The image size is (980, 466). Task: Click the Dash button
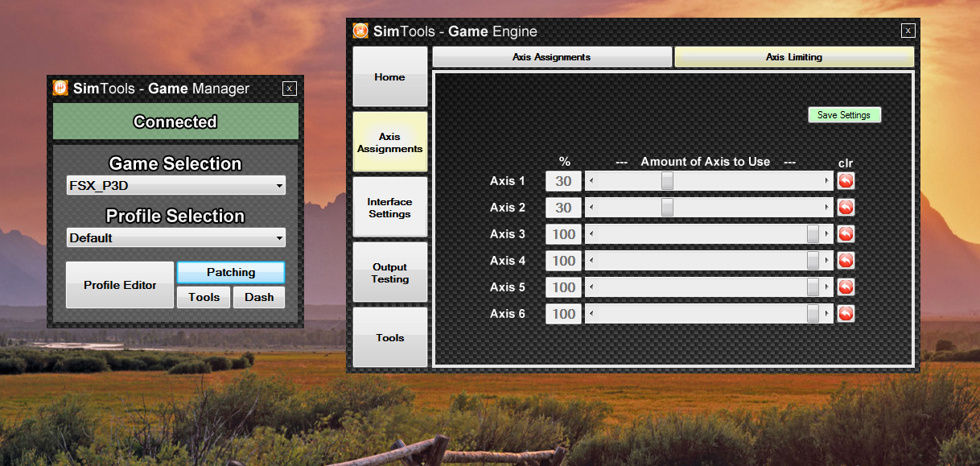(259, 297)
